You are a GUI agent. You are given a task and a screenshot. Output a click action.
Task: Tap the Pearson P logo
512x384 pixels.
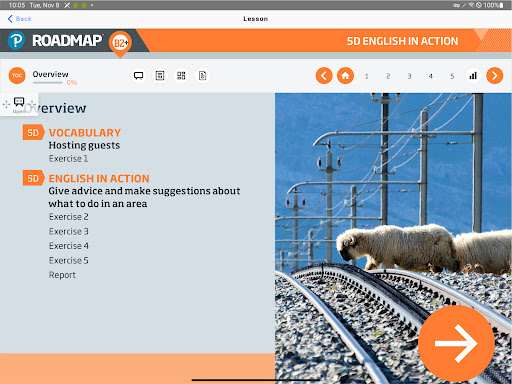point(16,41)
